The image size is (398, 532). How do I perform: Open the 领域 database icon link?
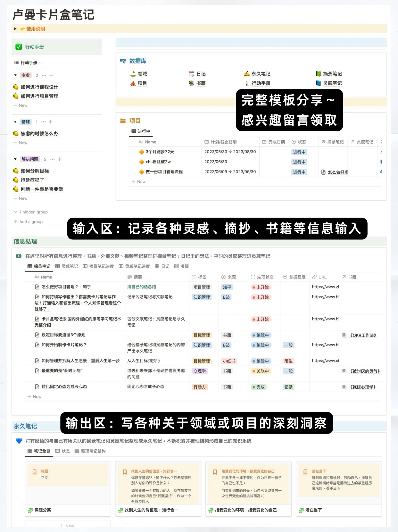[133, 74]
